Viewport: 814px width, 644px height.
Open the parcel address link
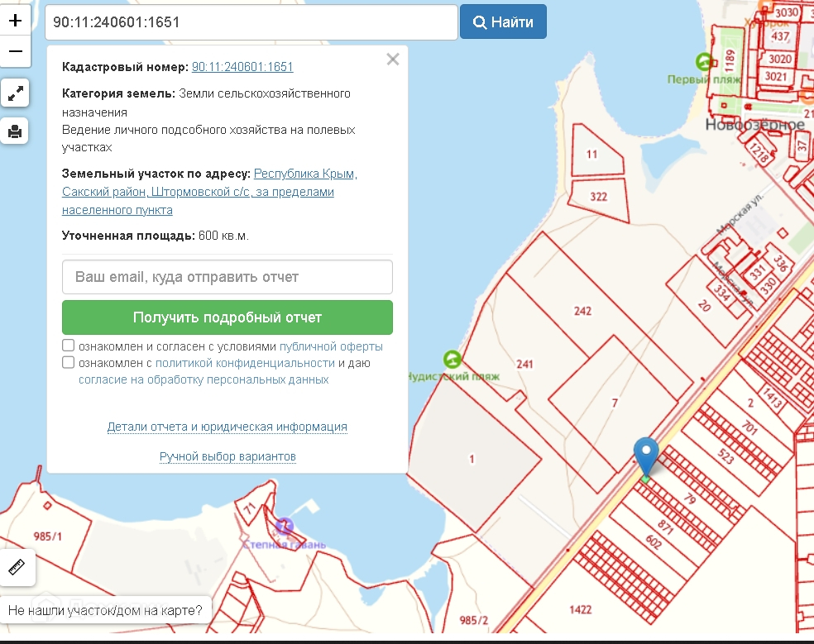coord(210,192)
